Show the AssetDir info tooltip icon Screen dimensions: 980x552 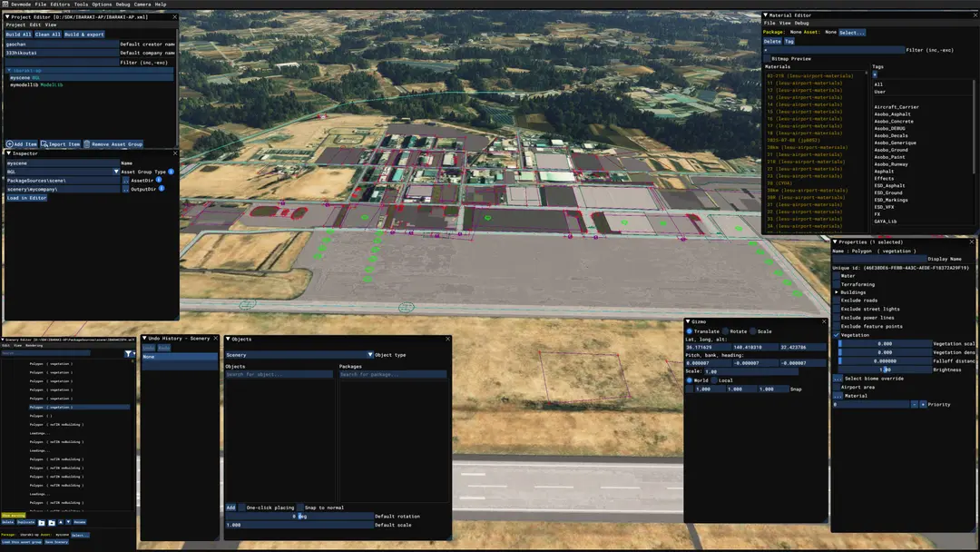click(x=159, y=180)
